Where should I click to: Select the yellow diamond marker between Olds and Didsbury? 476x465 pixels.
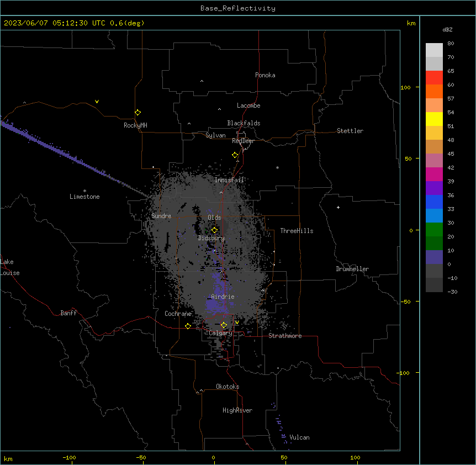214,230
